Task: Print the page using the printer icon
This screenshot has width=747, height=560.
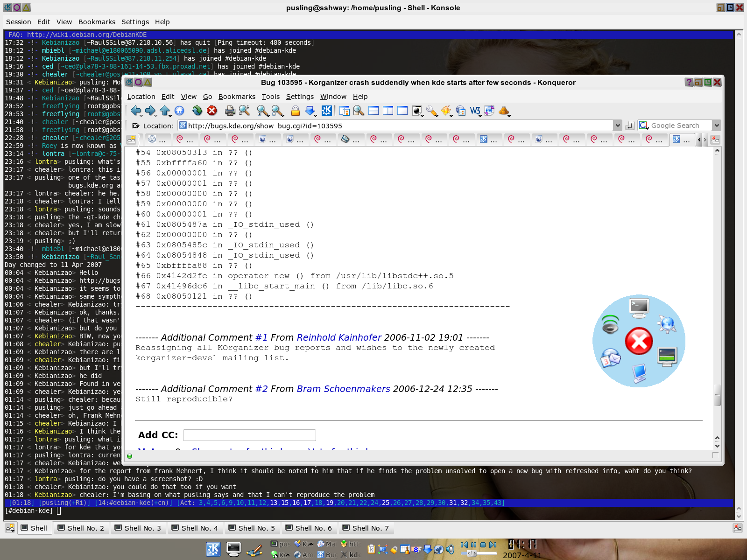Action: point(230,111)
